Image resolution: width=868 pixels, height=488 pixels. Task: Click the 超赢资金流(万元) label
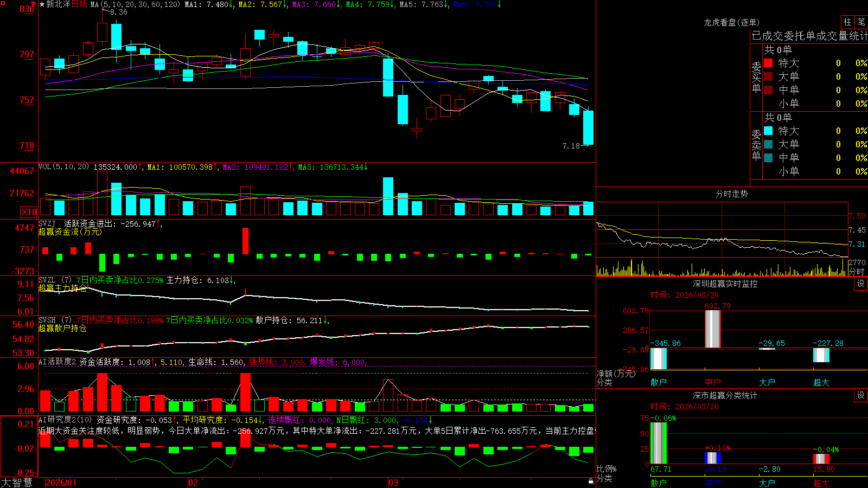(70, 232)
